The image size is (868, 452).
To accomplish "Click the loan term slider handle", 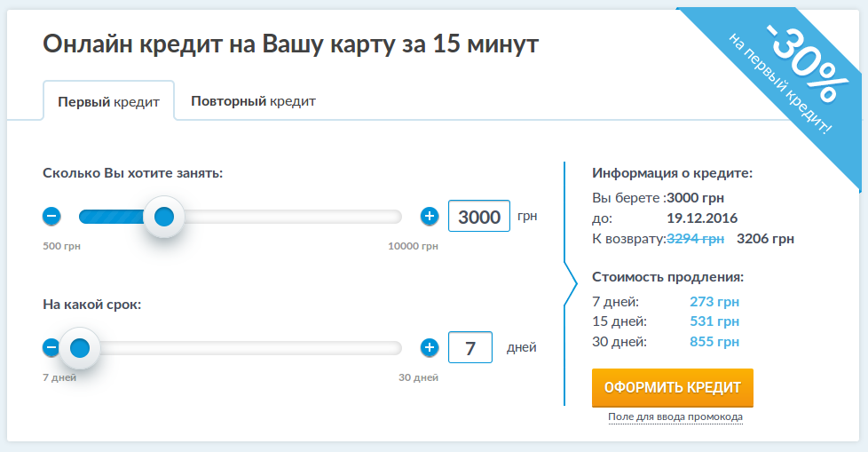I will 80,347.
